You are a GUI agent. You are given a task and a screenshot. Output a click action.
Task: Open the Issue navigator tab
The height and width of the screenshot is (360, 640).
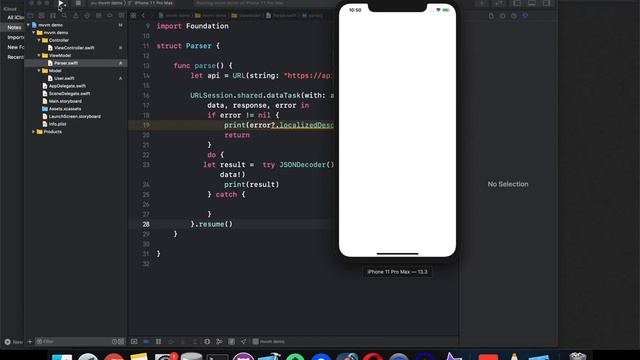pos(76,16)
